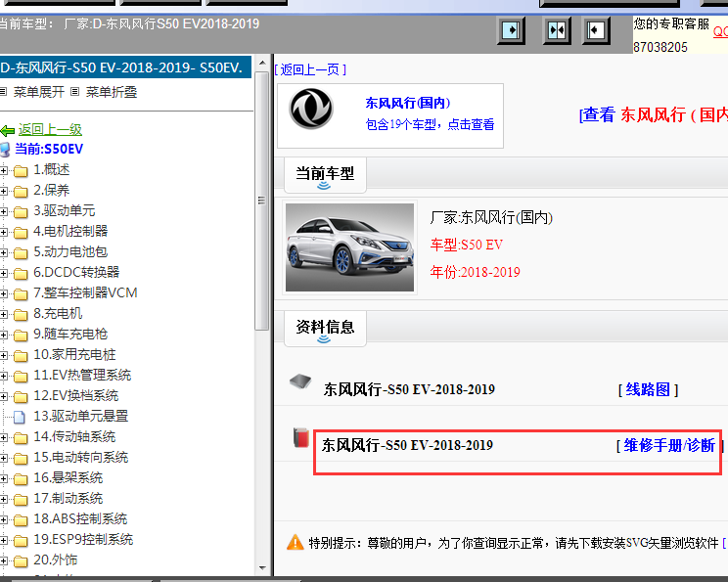The width and height of the screenshot is (728, 582).
Task: Click 东风风行-S50 EV-2018-2019 title in 线路图 row
Action: 409,389
